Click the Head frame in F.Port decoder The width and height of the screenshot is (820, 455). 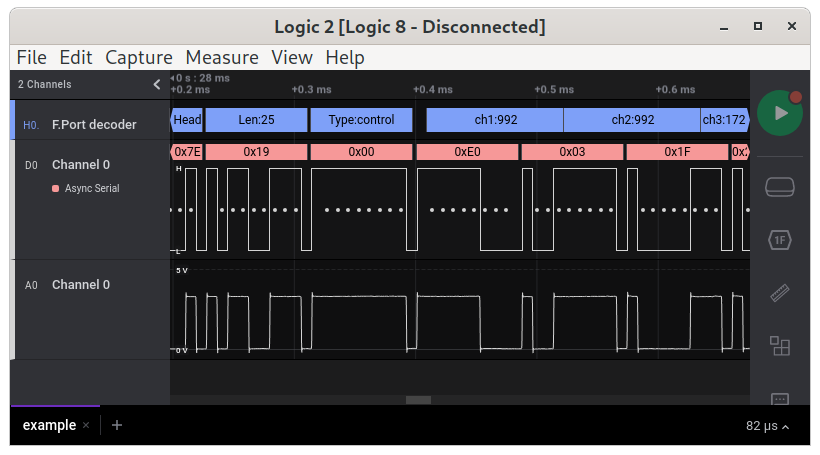[187, 120]
